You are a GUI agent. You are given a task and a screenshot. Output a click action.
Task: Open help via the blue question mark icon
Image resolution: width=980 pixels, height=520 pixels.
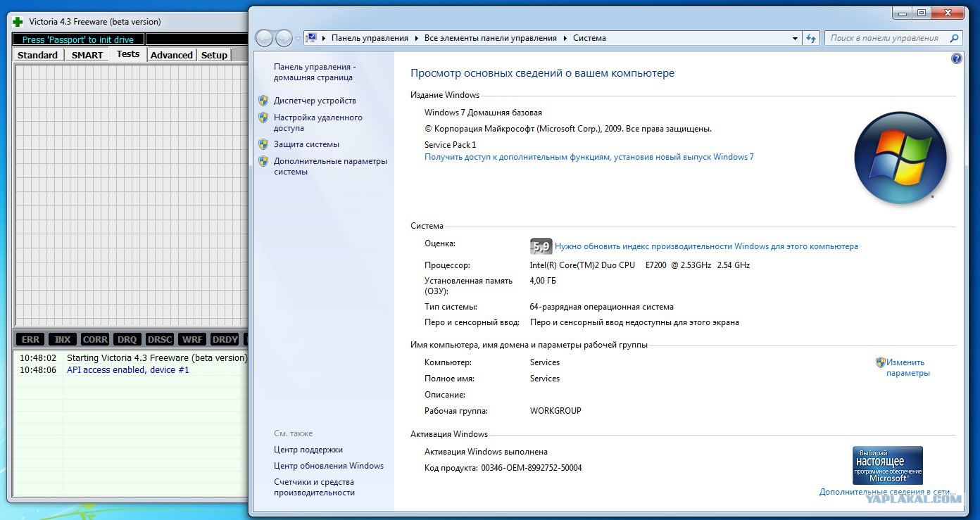[957, 59]
